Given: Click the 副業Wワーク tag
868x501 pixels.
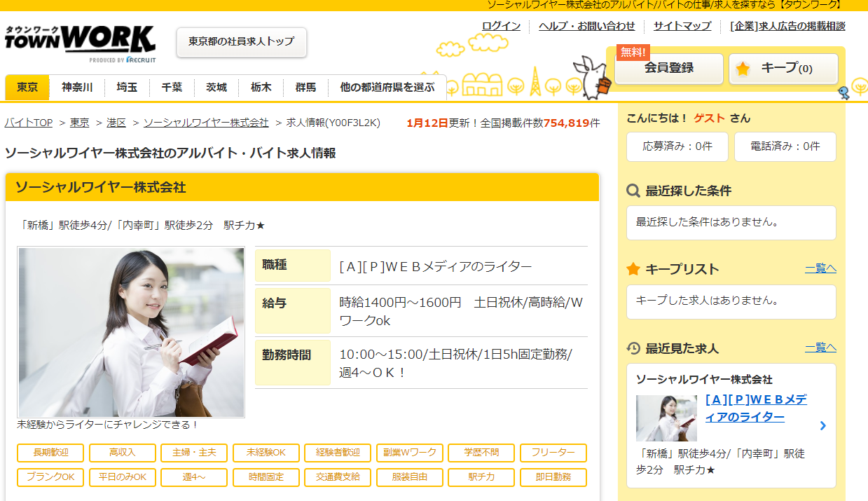Looking at the screenshot, I should [410, 453].
